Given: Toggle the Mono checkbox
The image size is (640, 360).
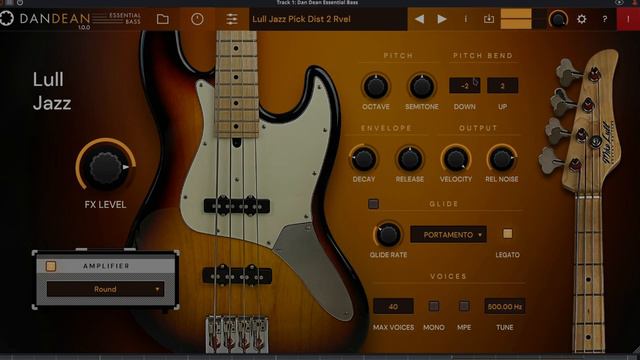Looking at the screenshot, I should click(433, 306).
